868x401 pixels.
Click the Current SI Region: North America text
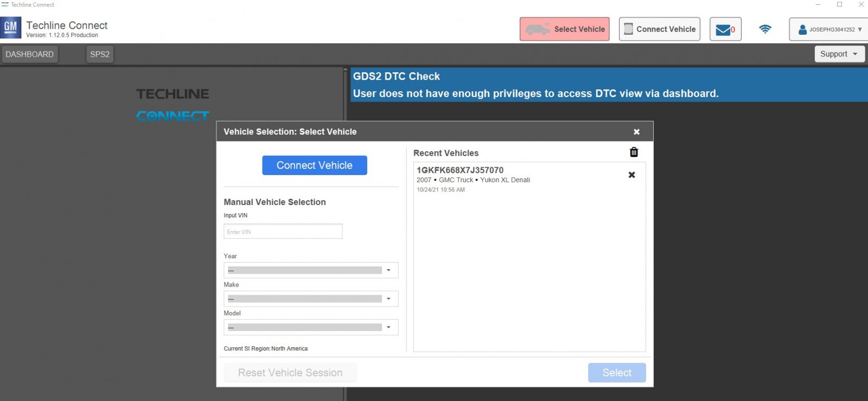(266, 349)
